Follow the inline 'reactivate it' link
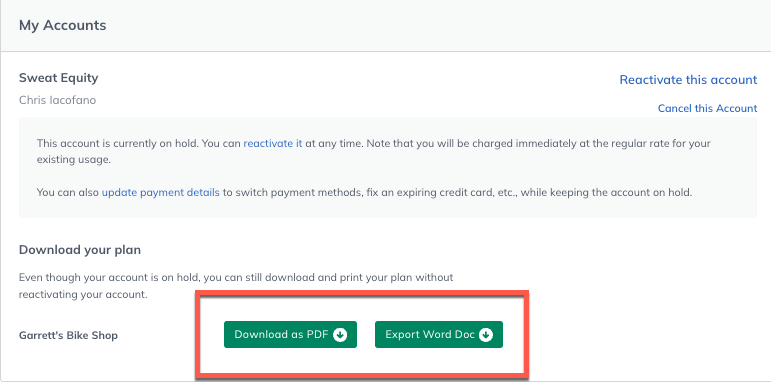 [x=272, y=144]
